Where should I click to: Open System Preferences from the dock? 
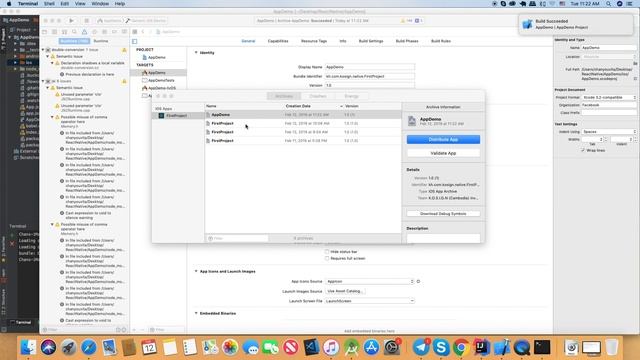[x=392, y=347]
